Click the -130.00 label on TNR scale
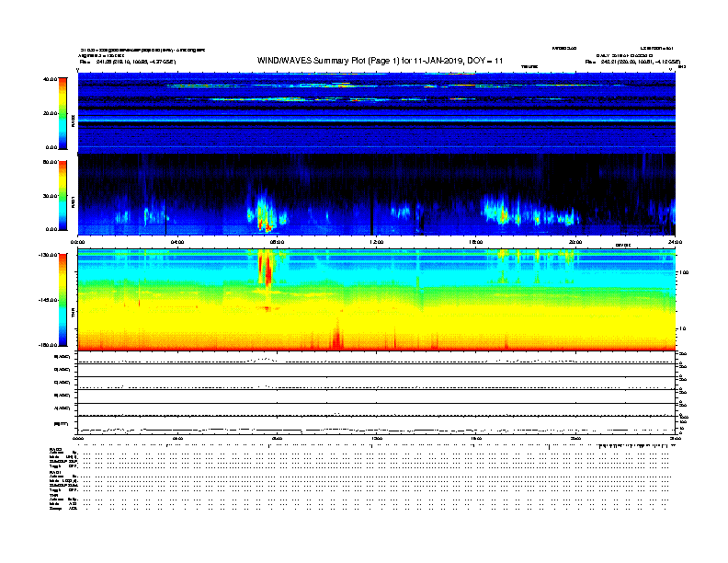The image size is (728, 563). coord(49,255)
